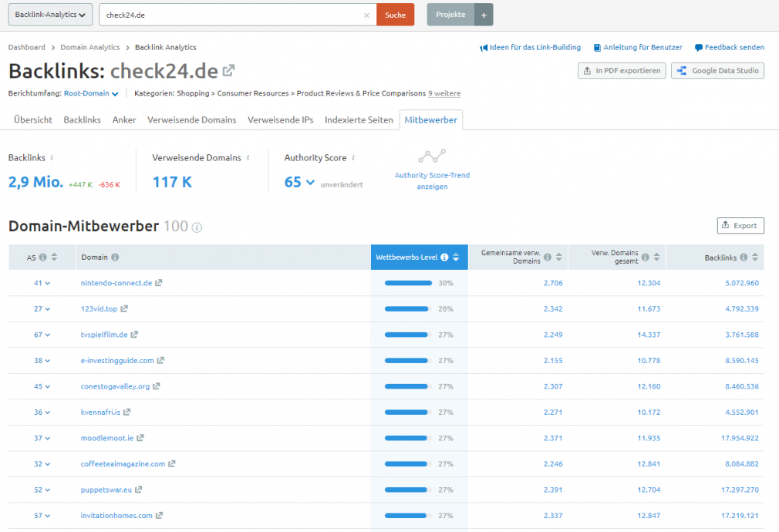The width and height of the screenshot is (779, 532).
Task: Switch to the Anker tab
Action: [x=124, y=120]
